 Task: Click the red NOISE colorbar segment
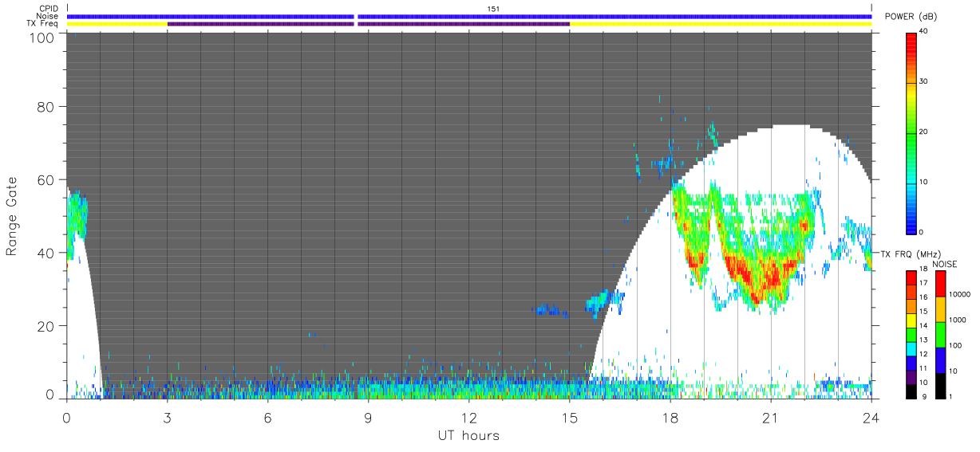coord(941,284)
